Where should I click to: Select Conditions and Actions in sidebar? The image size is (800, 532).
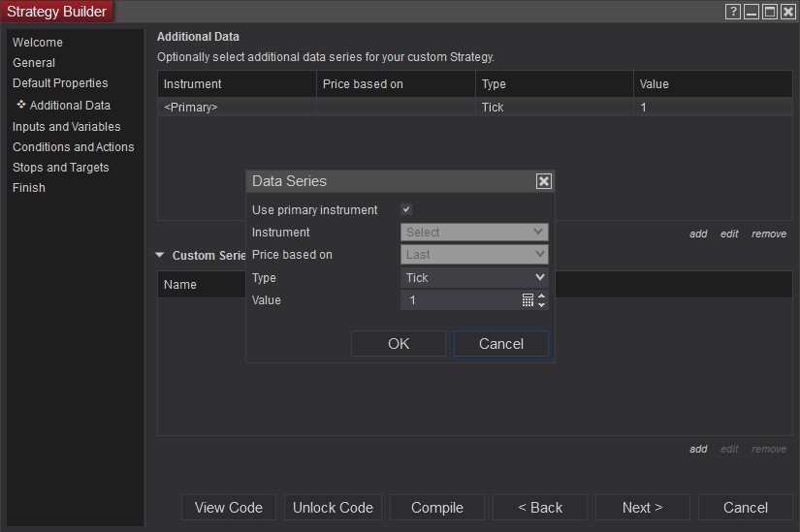point(74,147)
